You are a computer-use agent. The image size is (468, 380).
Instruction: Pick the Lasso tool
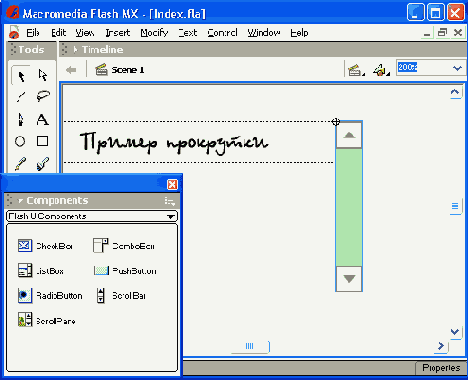tap(43, 96)
